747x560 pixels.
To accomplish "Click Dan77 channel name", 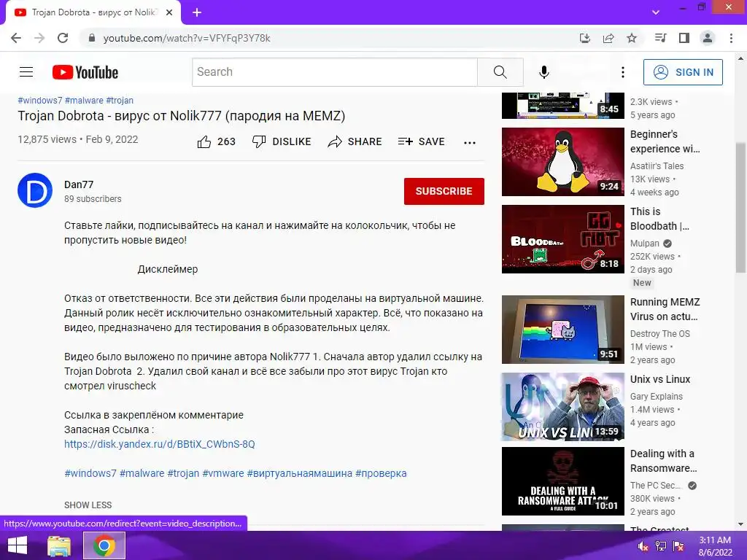I will coord(79,184).
